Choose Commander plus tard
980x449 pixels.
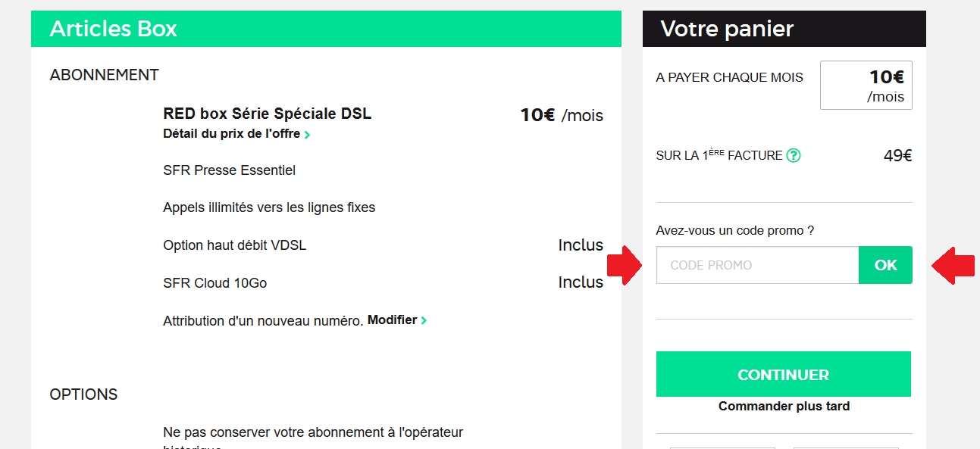784,407
